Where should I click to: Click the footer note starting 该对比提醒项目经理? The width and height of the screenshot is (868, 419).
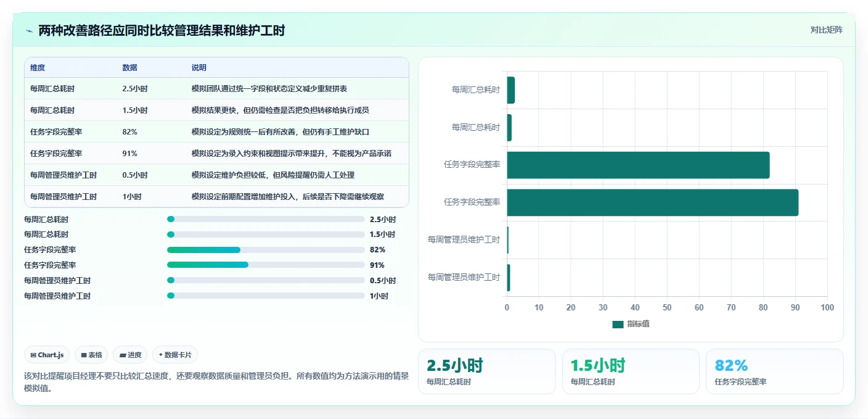point(216,382)
